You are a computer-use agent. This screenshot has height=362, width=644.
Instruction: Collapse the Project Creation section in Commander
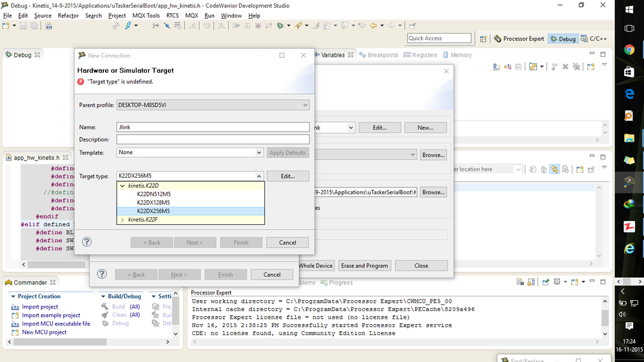(x=13, y=296)
